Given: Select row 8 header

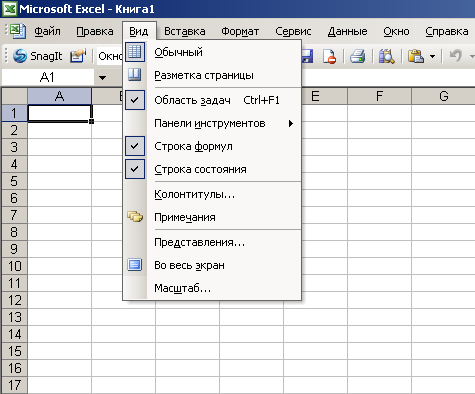Looking at the screenshot, I should [x=14, y=232].
